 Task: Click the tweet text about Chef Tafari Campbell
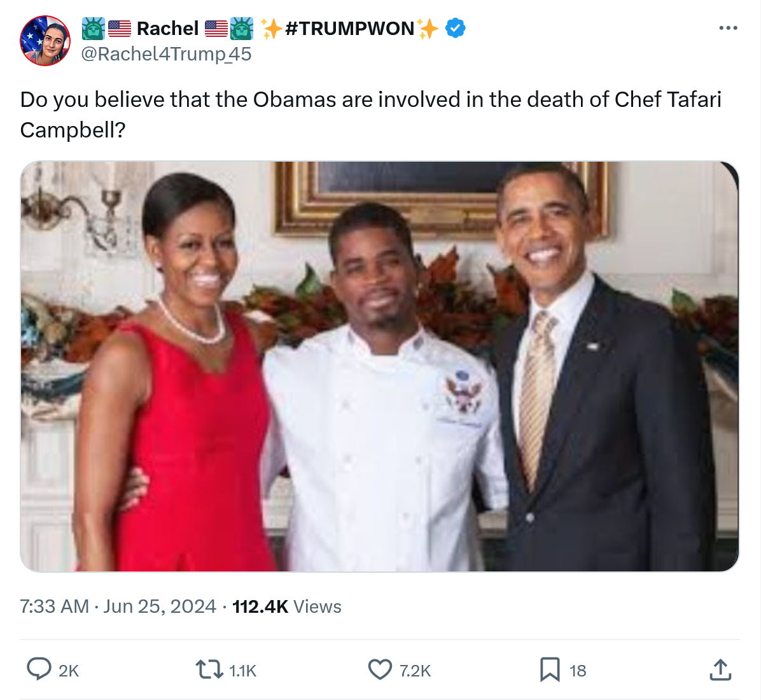click(x=370, y=115)
